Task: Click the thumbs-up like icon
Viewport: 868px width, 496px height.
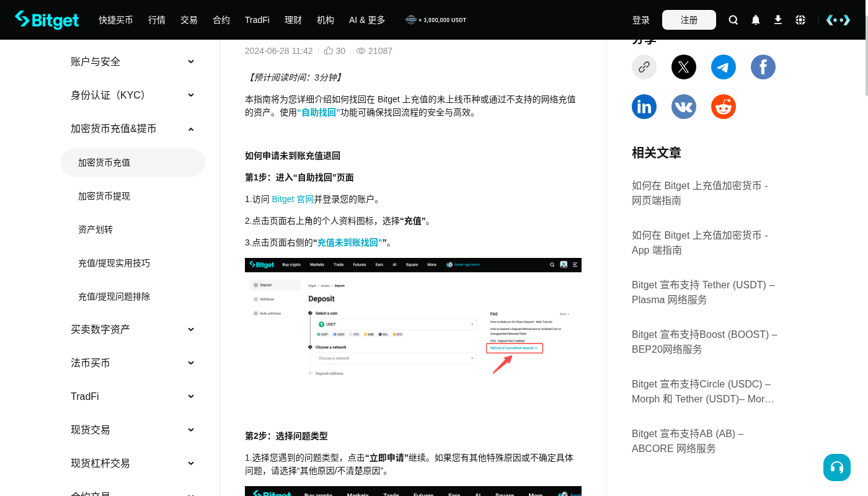Action: [329, 51]
